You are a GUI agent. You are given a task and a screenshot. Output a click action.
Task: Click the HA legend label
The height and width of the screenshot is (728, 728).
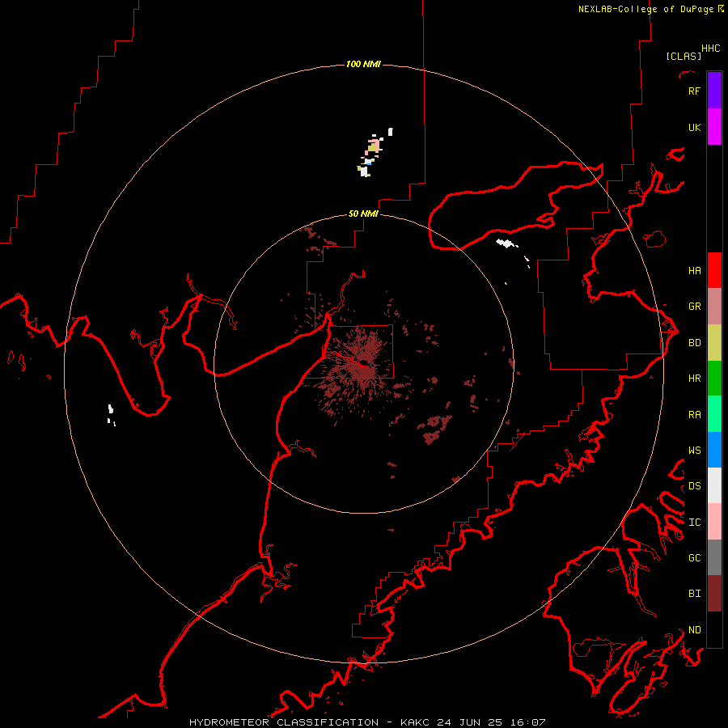click(x=694, y=271)
